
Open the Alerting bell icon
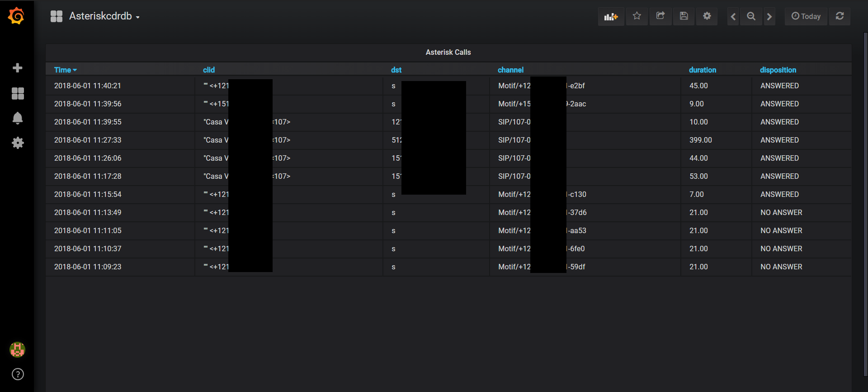18,118
